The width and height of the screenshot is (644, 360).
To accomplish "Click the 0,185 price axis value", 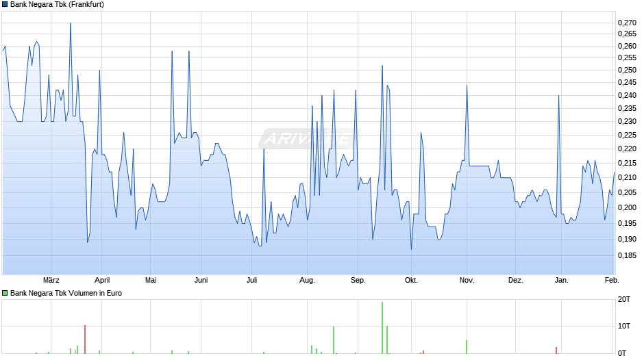I will click(x=627, y=255).
